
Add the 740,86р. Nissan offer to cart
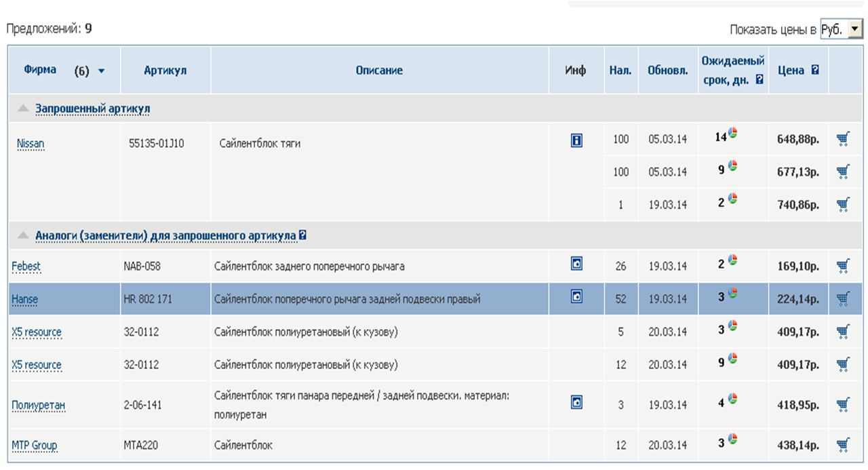tap(843, 204)
